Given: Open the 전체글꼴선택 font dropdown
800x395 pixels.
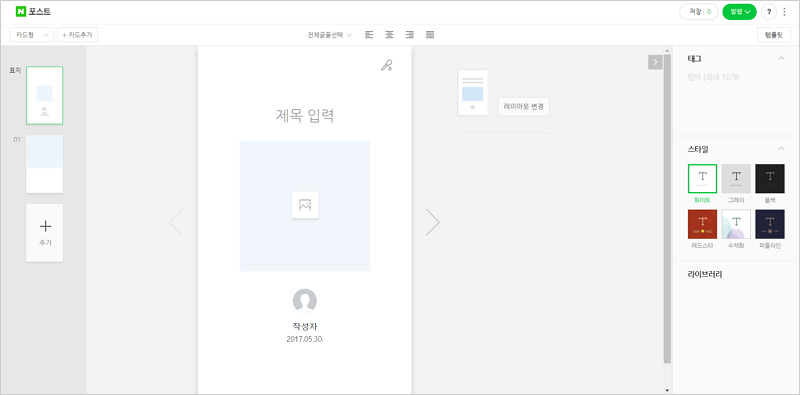Looking at the screenshot, I should (330, 35).
